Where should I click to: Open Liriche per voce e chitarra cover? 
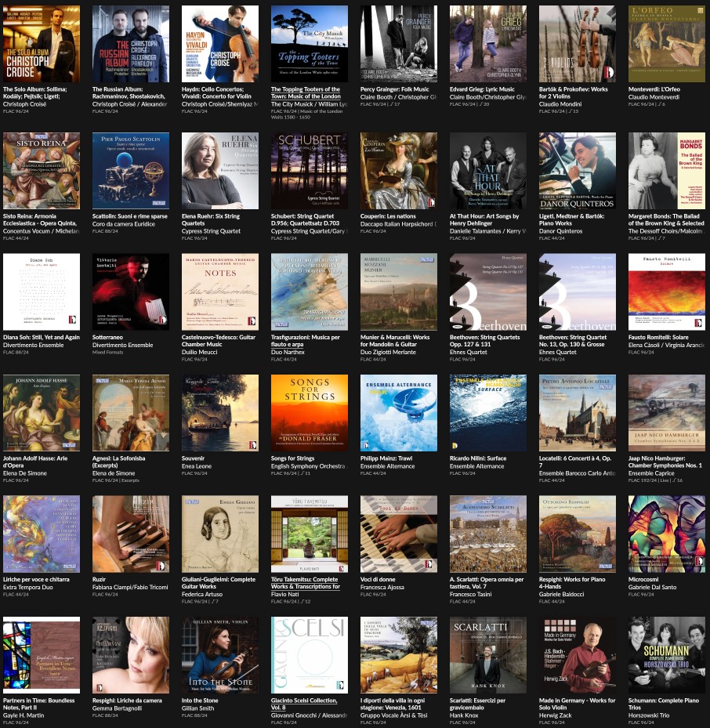tap(42, 534)
